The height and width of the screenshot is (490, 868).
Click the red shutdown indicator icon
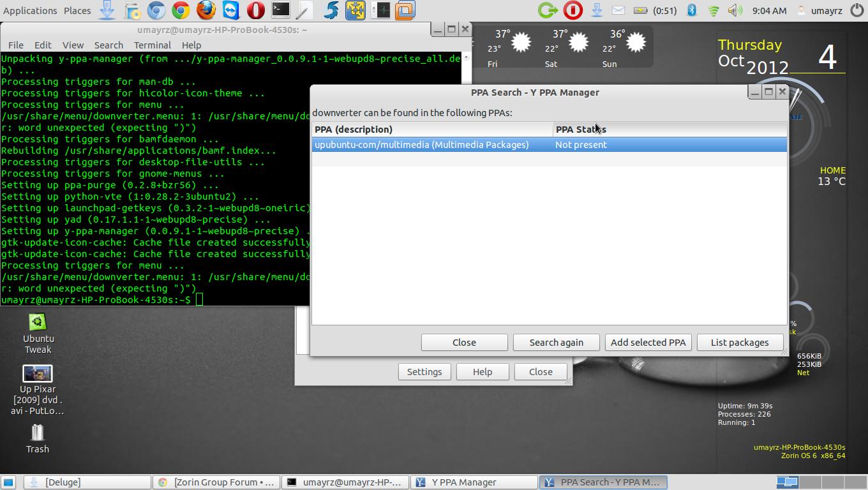[x=572, y=10]
